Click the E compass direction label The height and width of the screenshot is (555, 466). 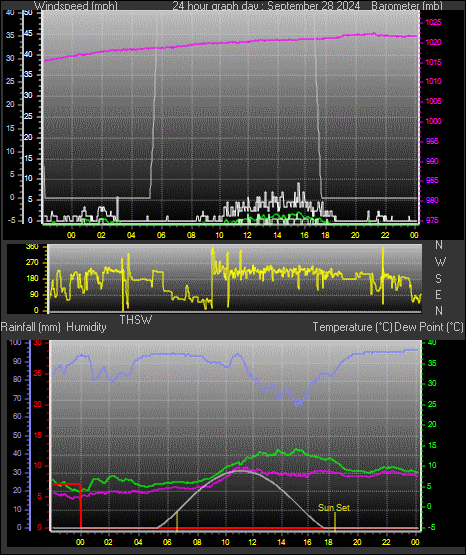pyautogui.click(x=438, y=295)
